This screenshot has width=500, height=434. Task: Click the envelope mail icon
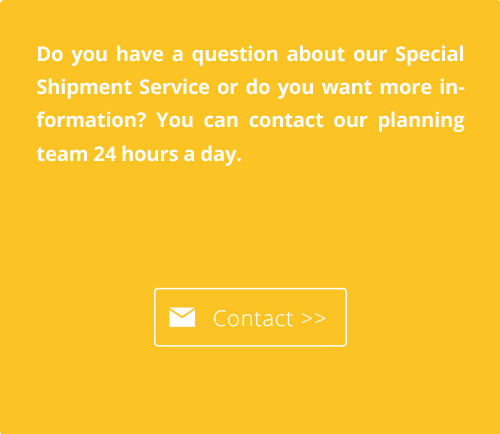point(182,317)
